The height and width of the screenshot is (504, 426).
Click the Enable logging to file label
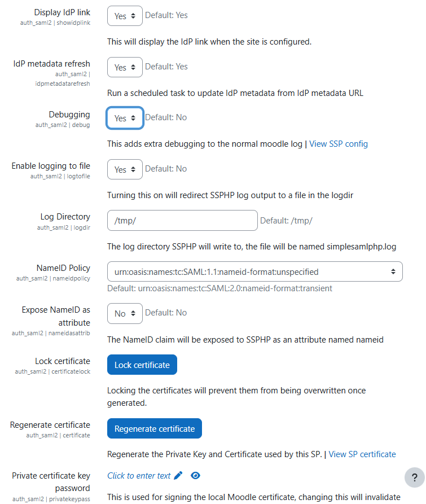[51, 166]
